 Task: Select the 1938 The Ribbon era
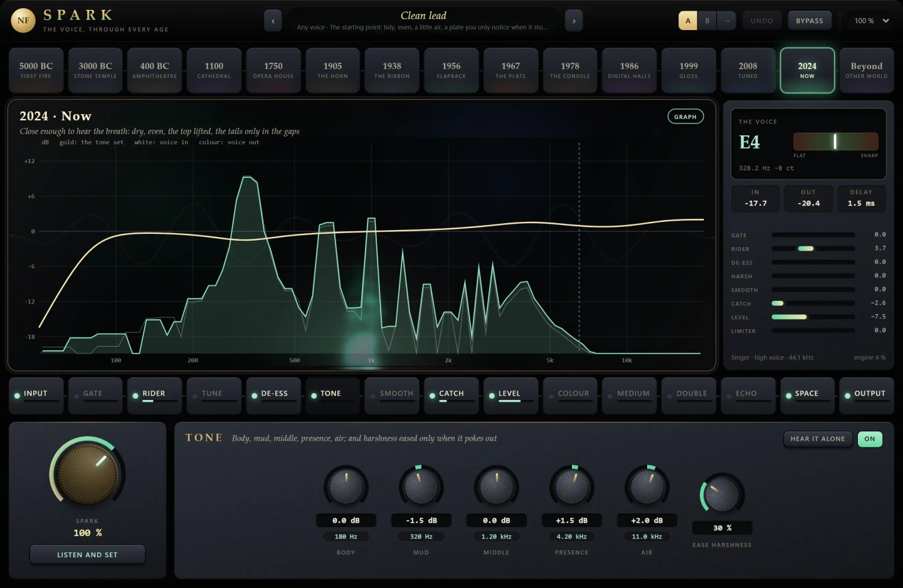(392, 70)
